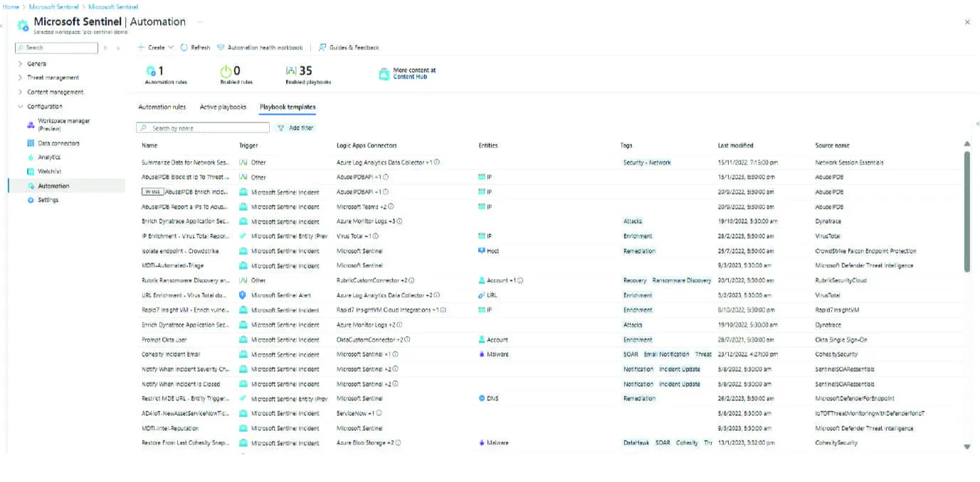Switch to the Automation rules tab
The image size is (980, 482).
[x=162, y=107]
